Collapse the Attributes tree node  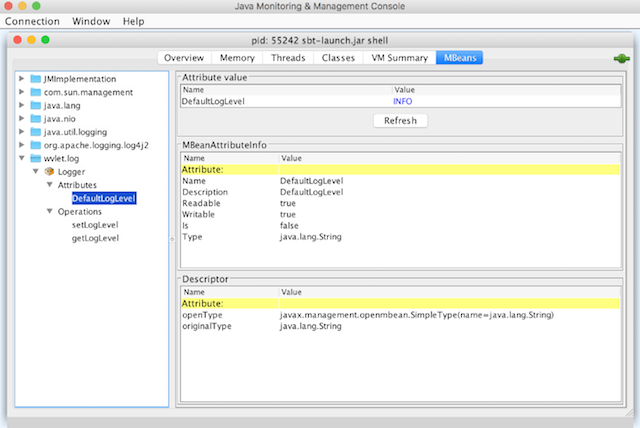coord(49,184)
